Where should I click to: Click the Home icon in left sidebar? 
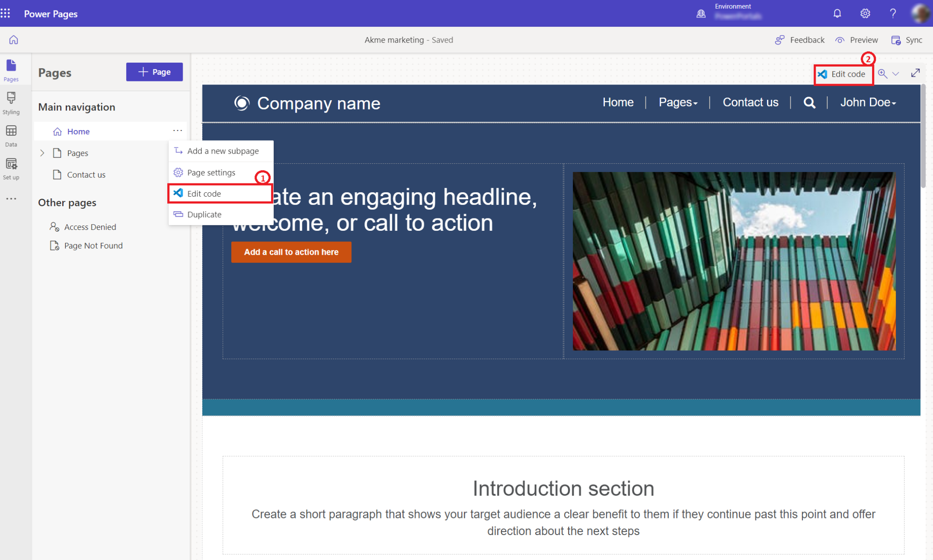[x=13, y=40]
